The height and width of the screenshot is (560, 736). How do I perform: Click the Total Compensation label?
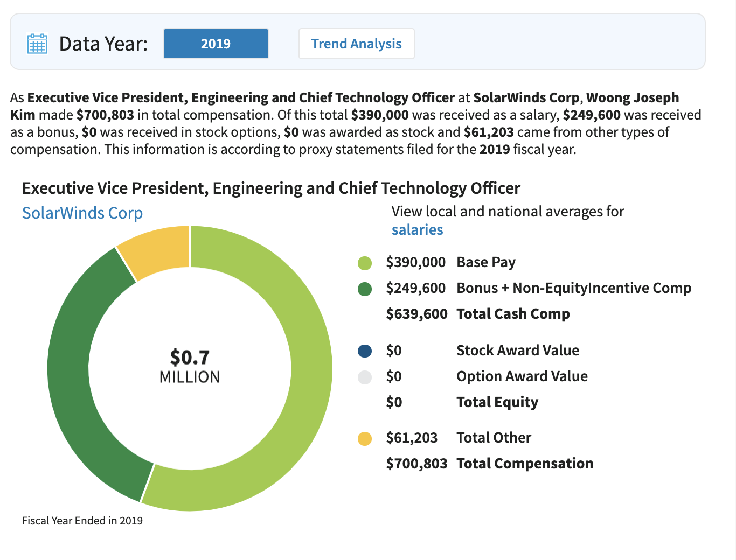525,464
